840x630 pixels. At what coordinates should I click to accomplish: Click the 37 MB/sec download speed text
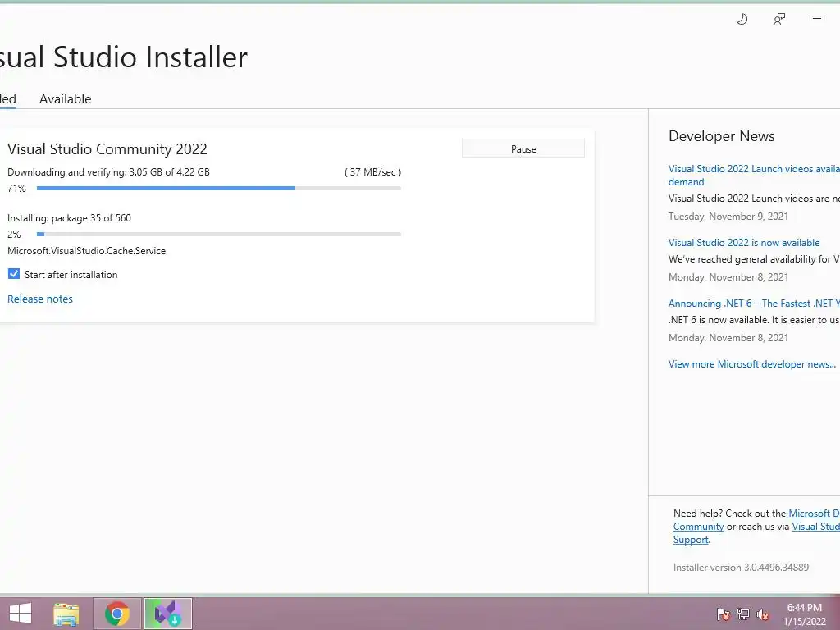(x=373, y=172)
